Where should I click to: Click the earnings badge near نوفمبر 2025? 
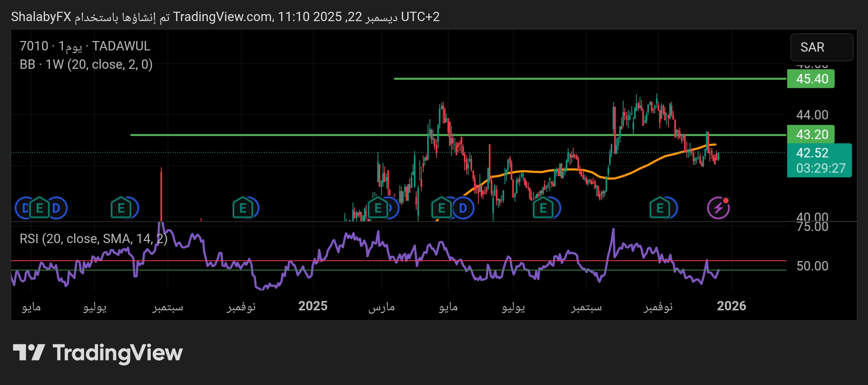point(660,208)
